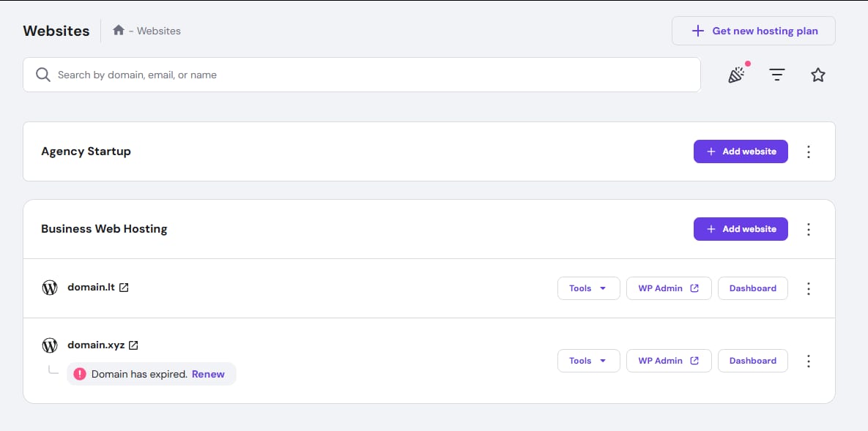Click the favorites star icon
Image resolution: width=868 pixels, height=431 pixels.
pos(818,75)
